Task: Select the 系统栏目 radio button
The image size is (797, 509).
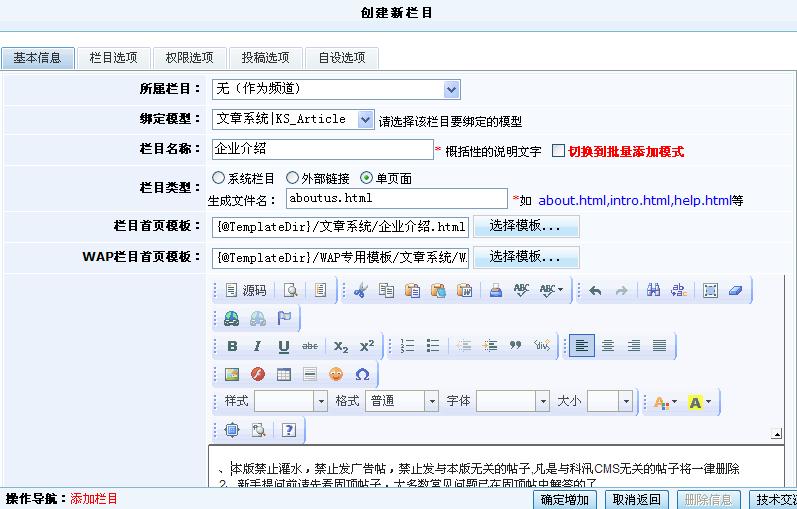Action: (x=219, y=179)
